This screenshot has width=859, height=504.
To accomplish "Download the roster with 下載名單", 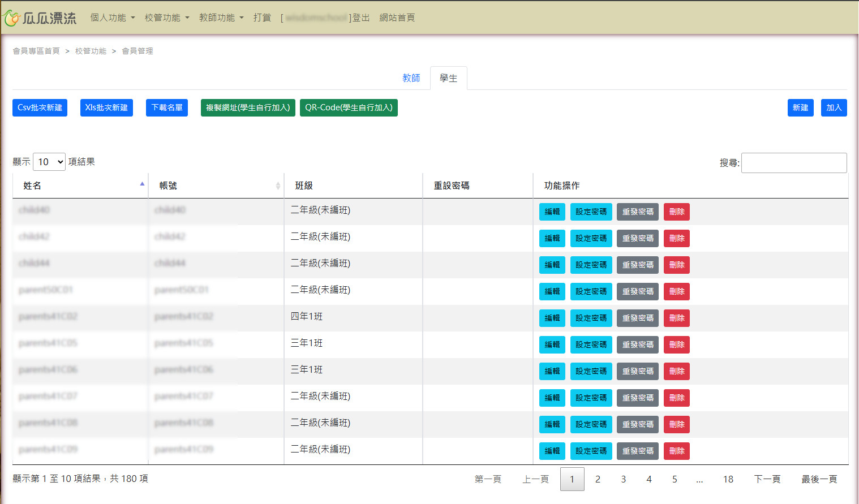I will coord(167,107).
